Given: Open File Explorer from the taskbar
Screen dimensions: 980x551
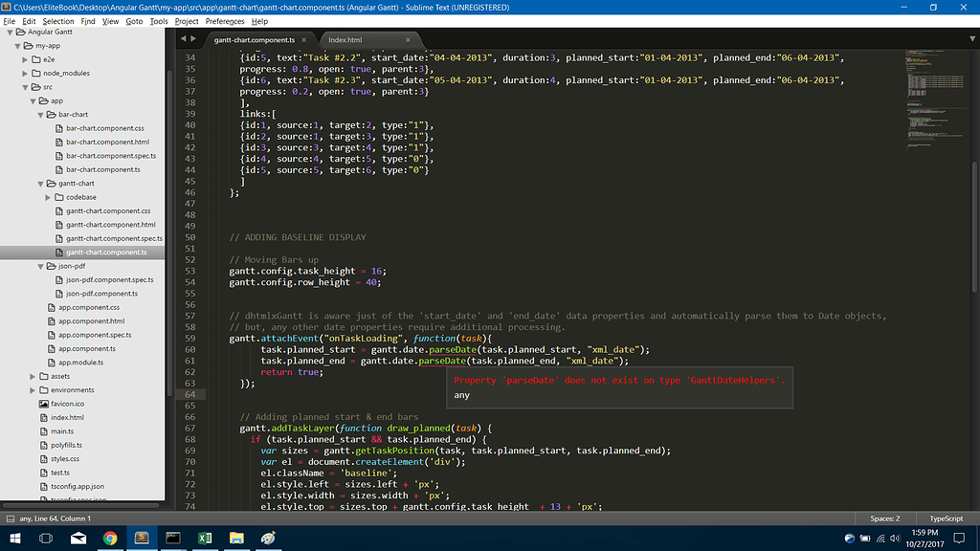Looking at the screenshot, I should pyautogui.click(x=236, y=539).
